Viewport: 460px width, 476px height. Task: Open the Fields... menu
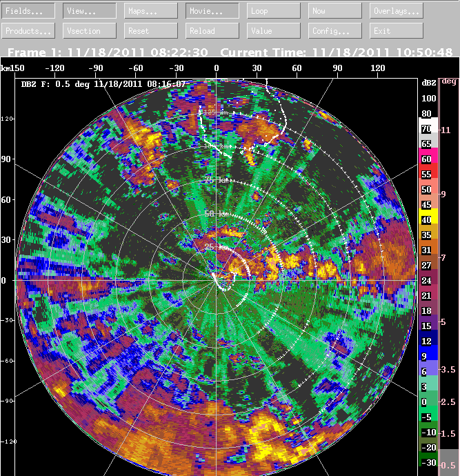(x=28, y=11)
